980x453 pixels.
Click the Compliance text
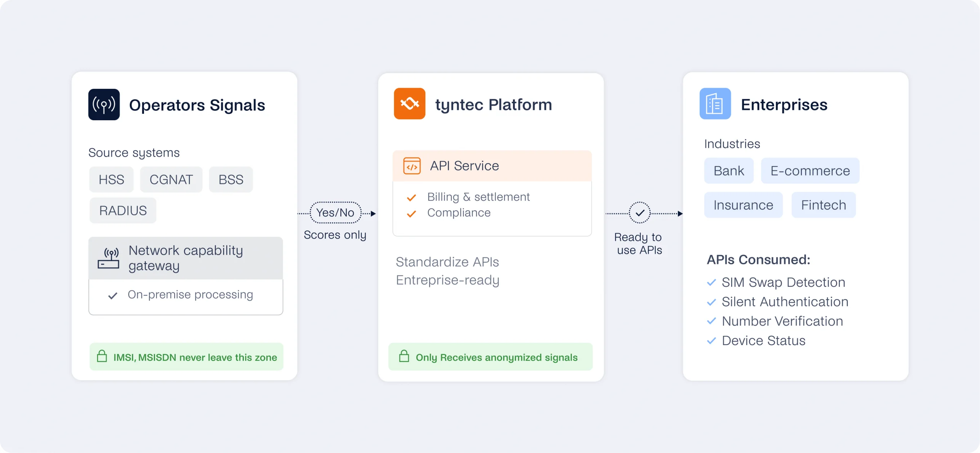click(459, 213)
